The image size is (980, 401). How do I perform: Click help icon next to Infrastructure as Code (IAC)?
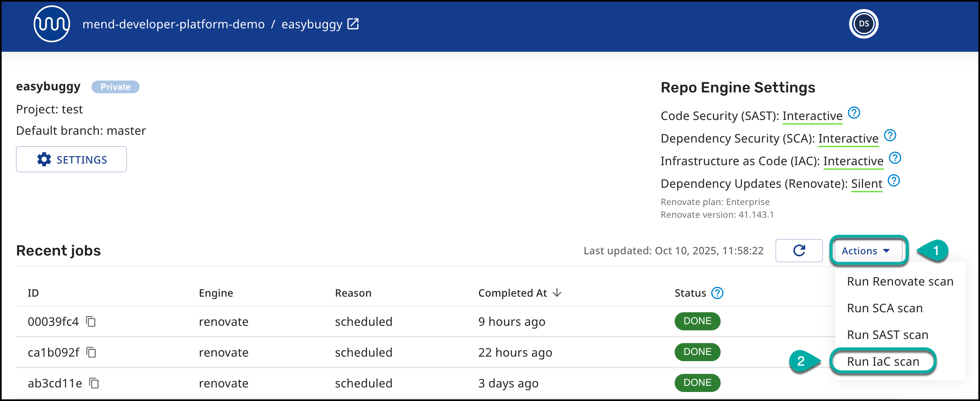[x=895, y=158]
